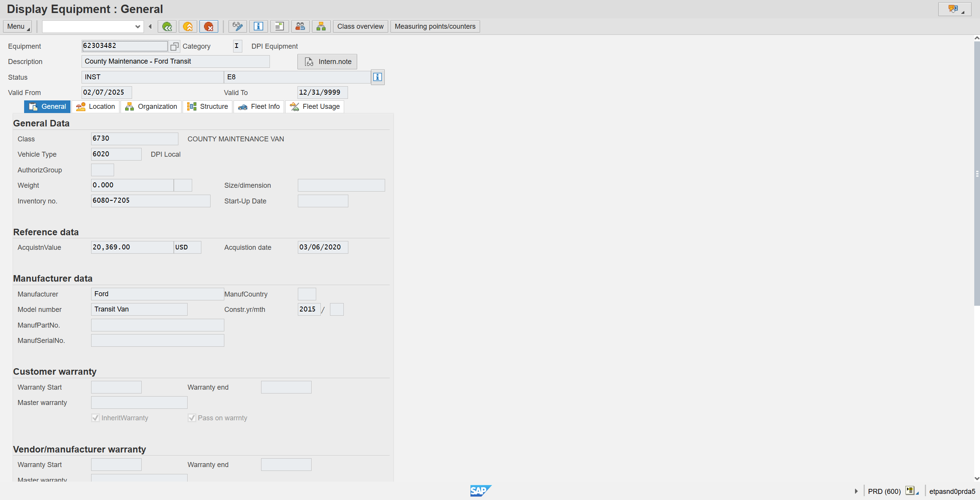Click the empty Size/dimension field

coord(341,185)
